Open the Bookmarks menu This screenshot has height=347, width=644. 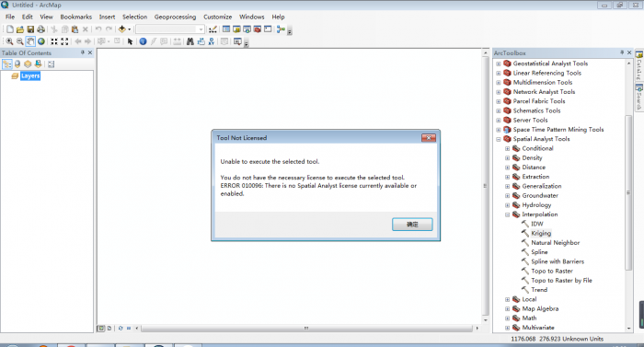click(x=76, y=17)
